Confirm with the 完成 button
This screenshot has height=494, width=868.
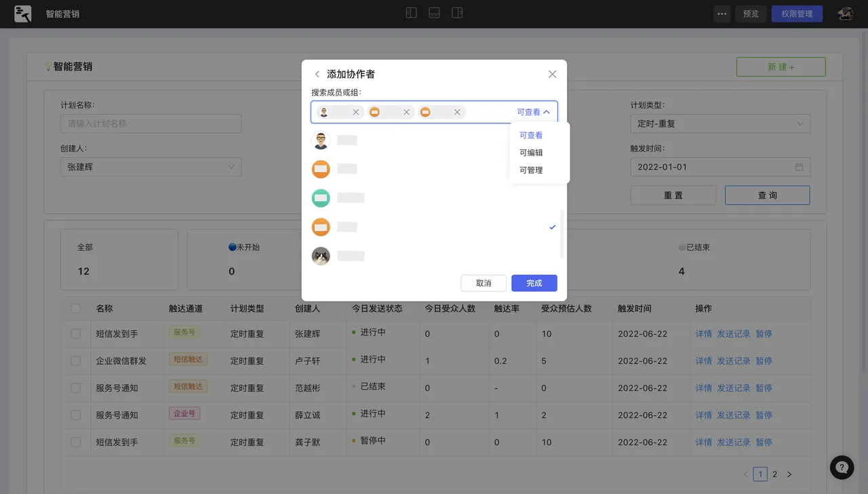coord(534,283)
